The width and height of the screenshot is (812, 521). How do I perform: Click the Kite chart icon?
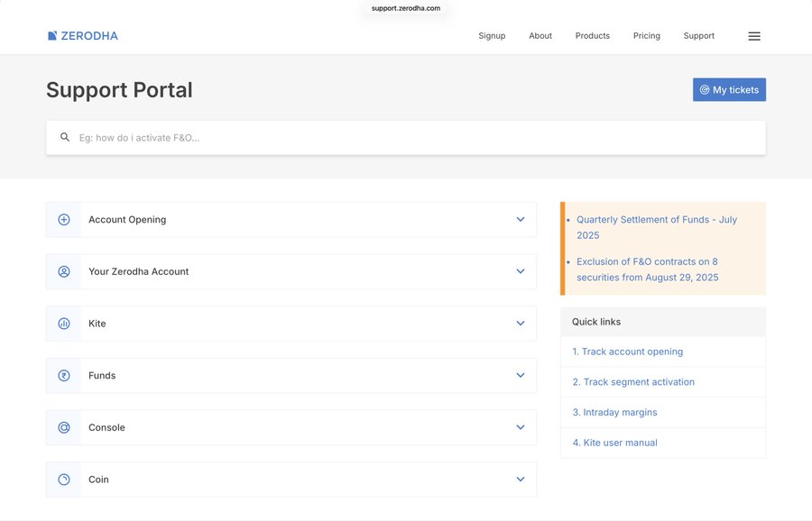(x=64, y=324)
